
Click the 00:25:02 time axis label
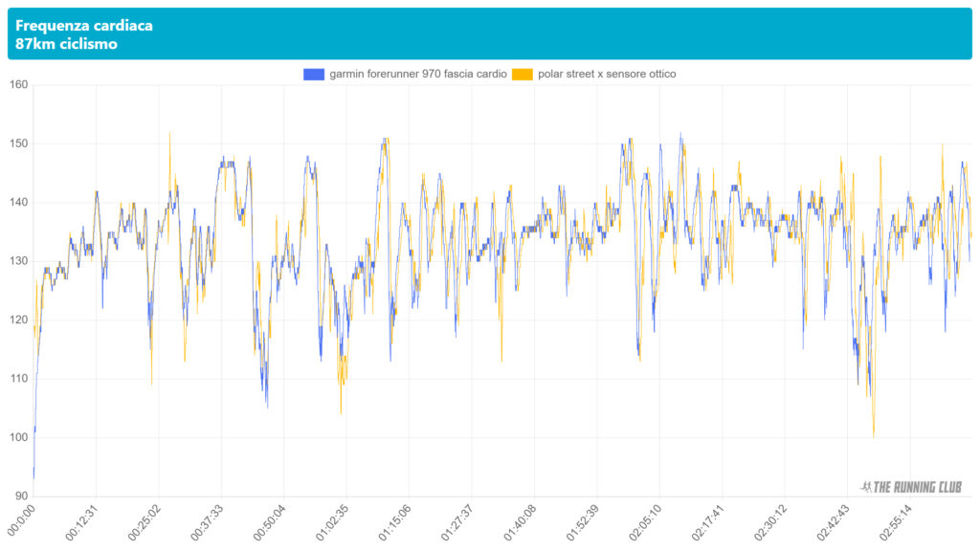click(144, 522)
